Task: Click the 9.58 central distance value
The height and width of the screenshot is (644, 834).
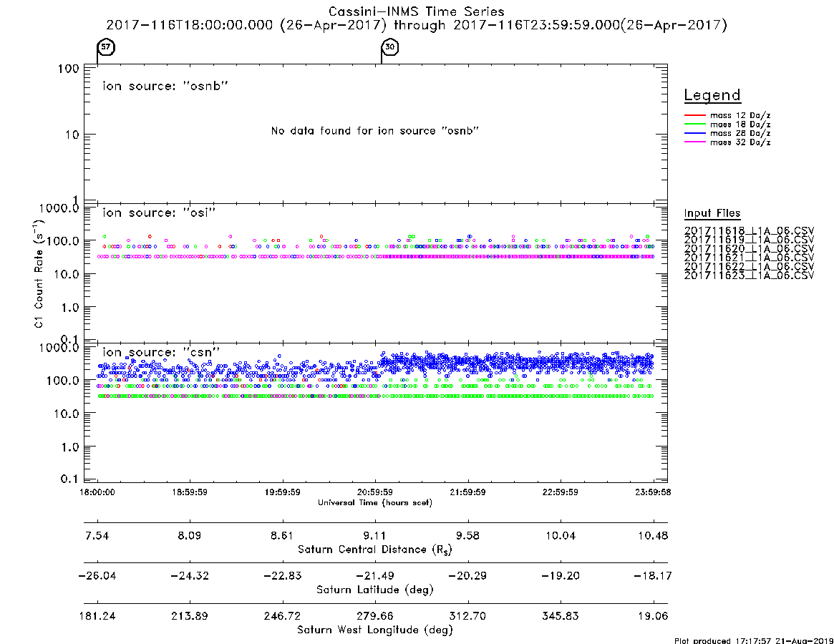Action: tap(467, 535)
